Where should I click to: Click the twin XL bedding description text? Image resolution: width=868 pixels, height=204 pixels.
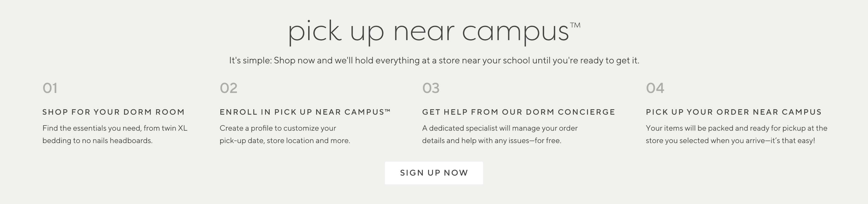click(115, 134)
